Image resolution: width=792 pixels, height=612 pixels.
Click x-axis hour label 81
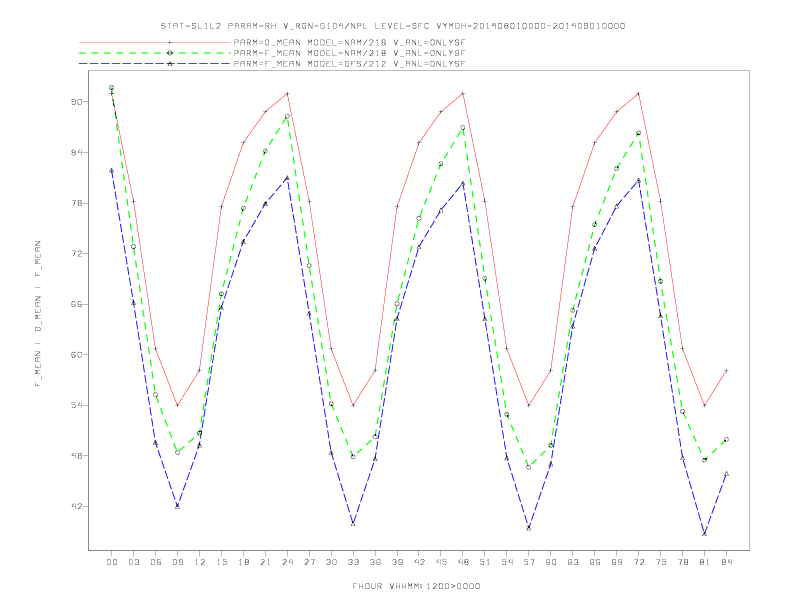[x=705, y=562]
